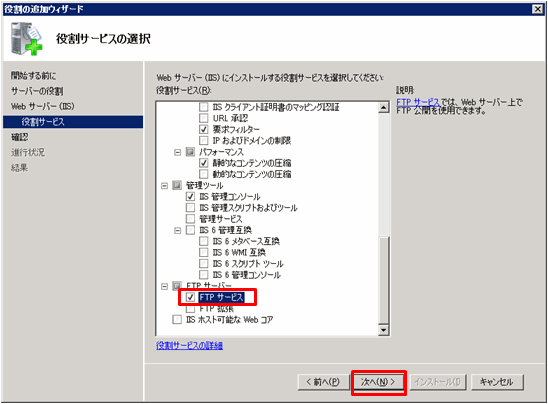Image resolution: width=548 pixels, height=404 pixels.
Task: Uncheck 静的なコンテンツの圧縮 checkbox
Action: click(x=204, y=163)
